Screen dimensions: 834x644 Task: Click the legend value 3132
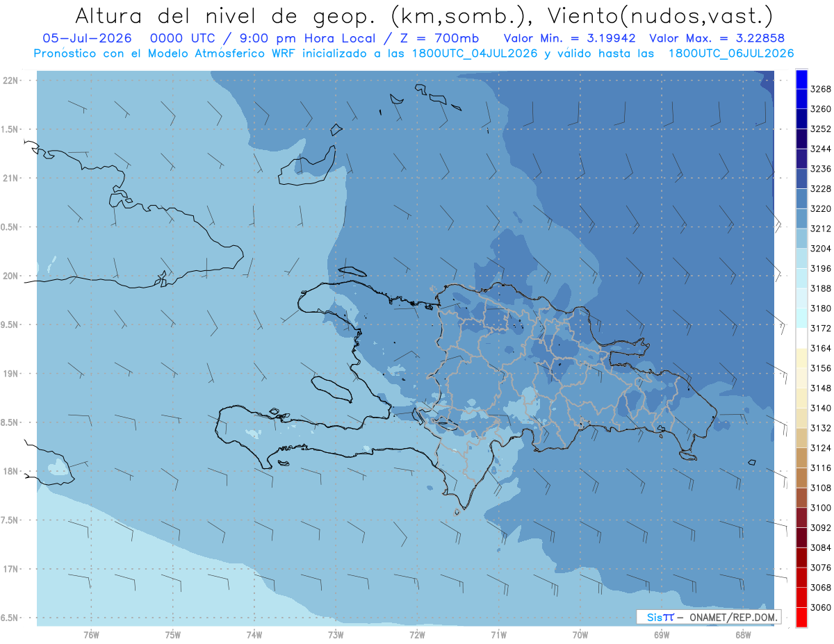coord(821,428)
